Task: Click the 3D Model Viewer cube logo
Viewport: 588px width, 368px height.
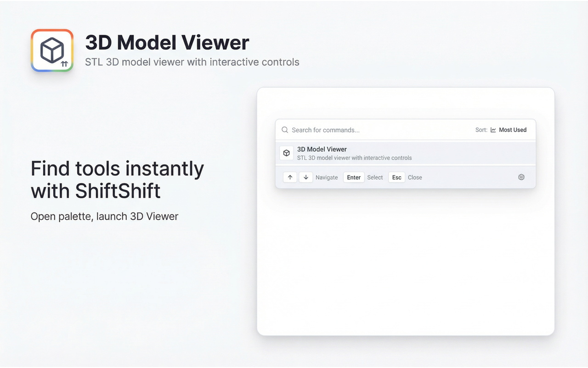Action: (x=52, y=51)
